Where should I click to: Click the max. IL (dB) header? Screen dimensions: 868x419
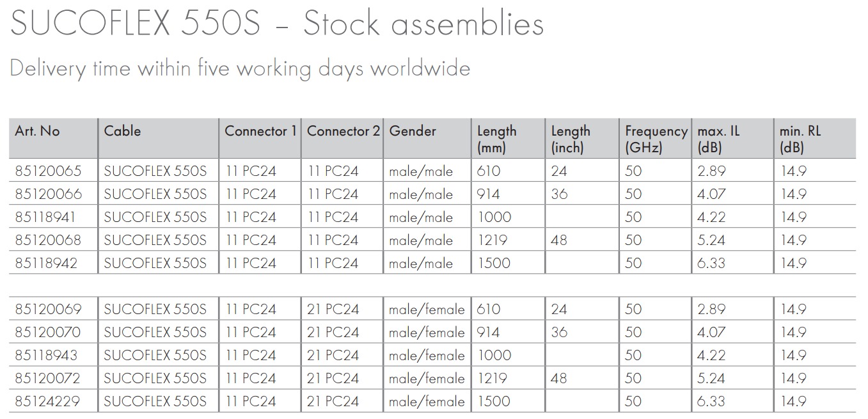pyautogui.click(x=718, y=139)
